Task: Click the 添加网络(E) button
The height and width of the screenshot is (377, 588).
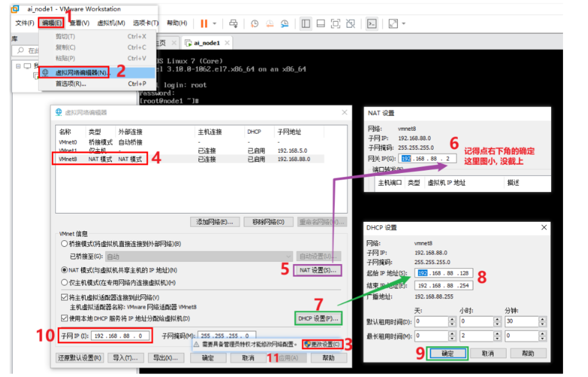Action: tap(215, 222)
